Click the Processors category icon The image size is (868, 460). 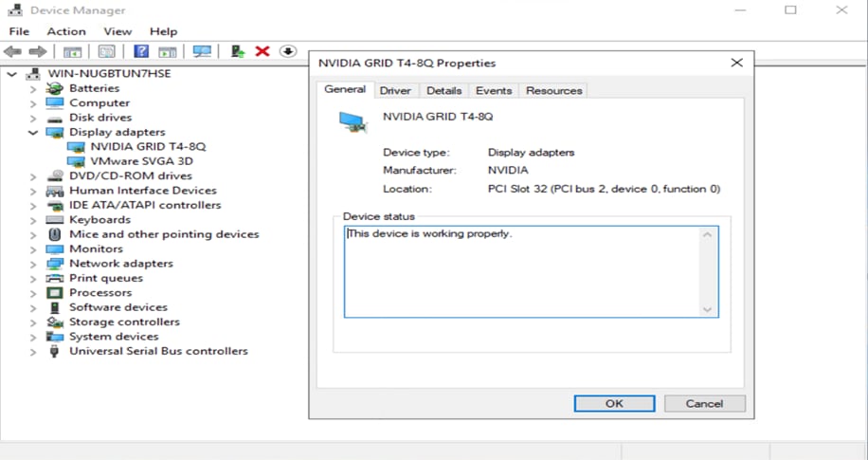pyautogui.click(x=55, y=293)
